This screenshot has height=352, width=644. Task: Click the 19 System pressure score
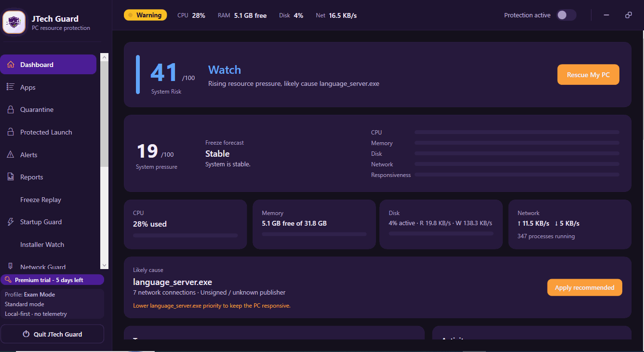click(147, 151)
